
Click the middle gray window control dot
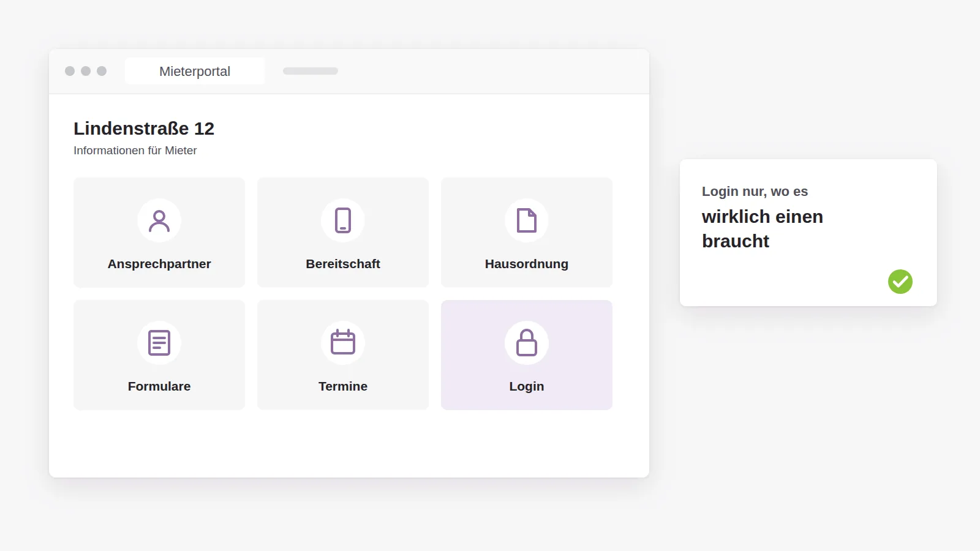pos(86,71)
